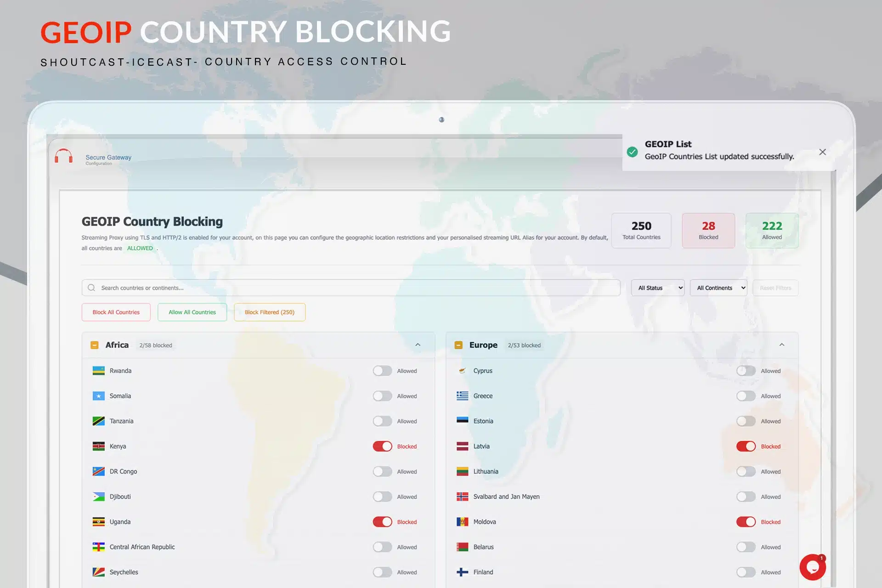Click the Seychelles flag icon
This screenshot has width=882, height=588.
pyautogui.click(x=98, y=572)
